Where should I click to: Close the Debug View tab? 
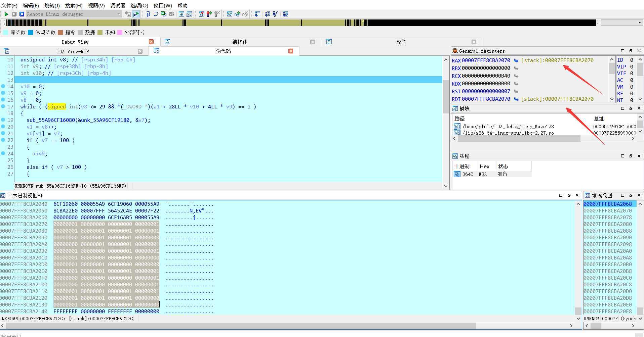coord(151,42)
